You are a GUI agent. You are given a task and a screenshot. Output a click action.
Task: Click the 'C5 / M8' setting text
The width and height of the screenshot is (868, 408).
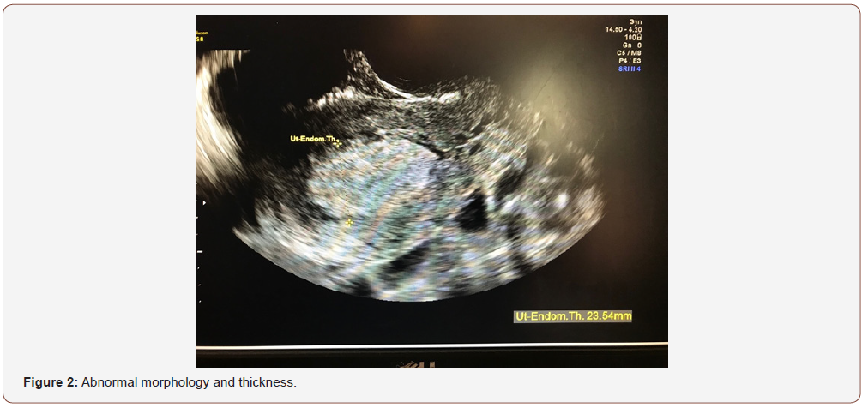coord(630,53)
